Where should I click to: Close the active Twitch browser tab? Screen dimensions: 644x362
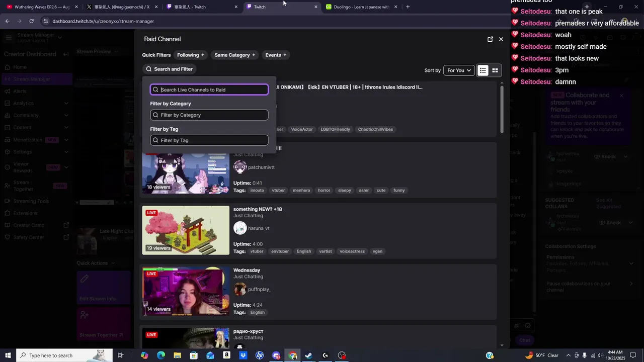click(x=316, y=7)
